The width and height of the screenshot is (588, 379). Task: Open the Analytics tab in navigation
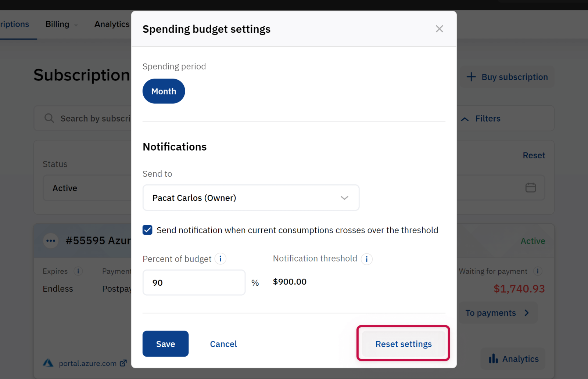click(112, 24)
